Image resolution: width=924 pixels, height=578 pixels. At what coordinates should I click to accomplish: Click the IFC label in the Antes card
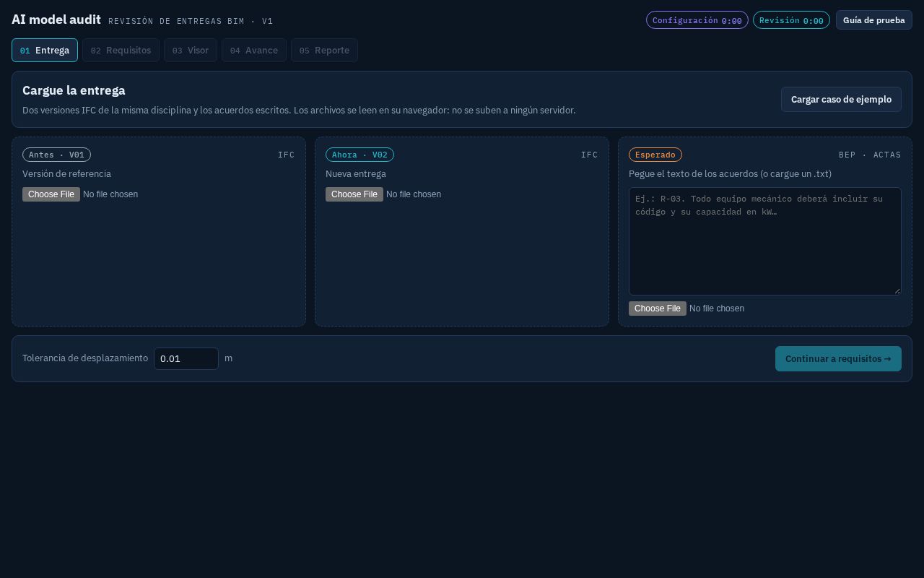287,155
